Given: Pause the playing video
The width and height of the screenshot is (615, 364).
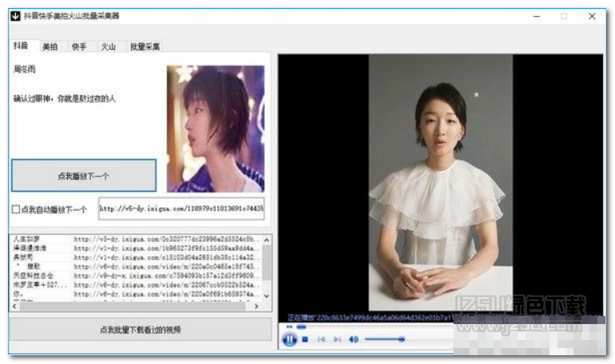Looking at the screenshot, I should [x=289, y=339].
